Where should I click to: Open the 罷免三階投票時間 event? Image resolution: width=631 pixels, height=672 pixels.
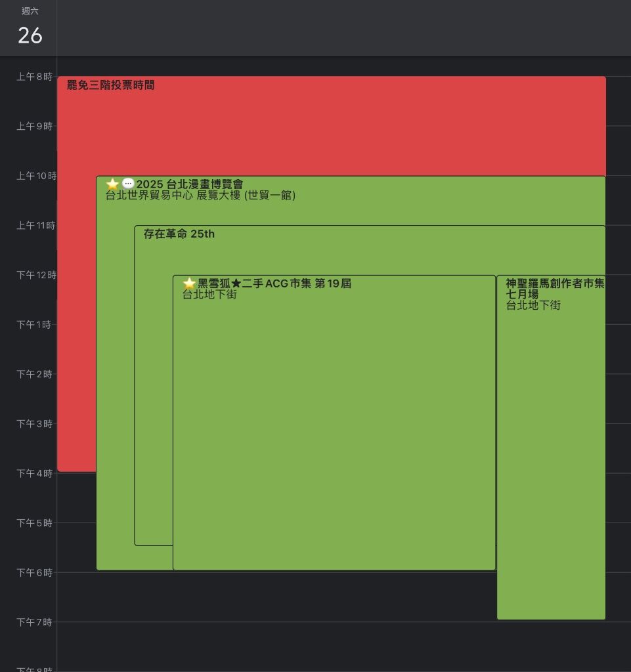[110, 85]
